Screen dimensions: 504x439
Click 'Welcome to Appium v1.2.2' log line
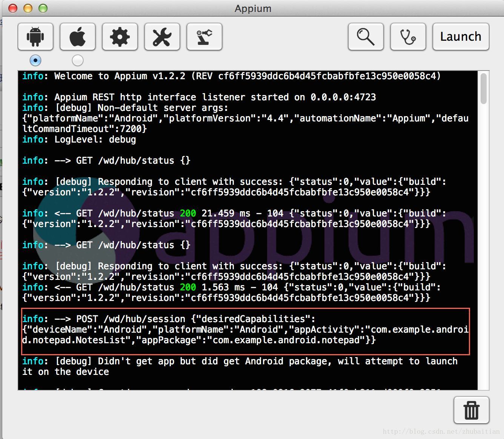pyautogui.click(x=231, y=76)
